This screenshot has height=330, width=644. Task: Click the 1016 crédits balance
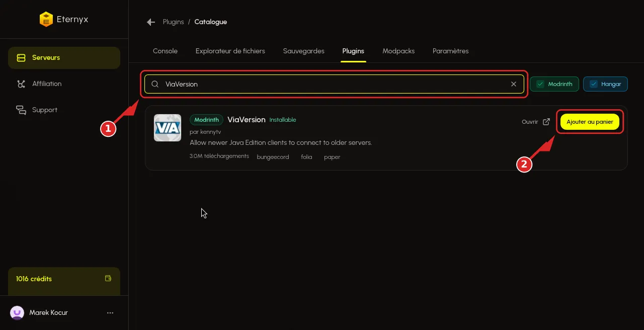(x=34, y=279)
